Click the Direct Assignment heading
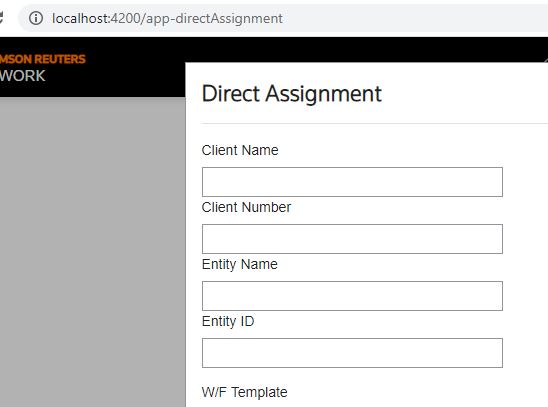The image size is (548, 407). click(x=292, y=94)
